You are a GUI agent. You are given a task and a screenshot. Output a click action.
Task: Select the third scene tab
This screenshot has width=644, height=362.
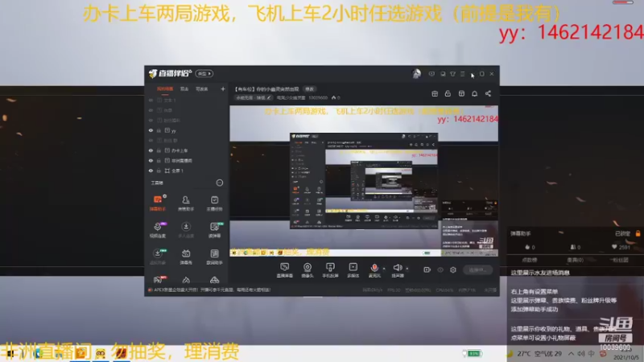pyautogui.click(x=202, y=88)
